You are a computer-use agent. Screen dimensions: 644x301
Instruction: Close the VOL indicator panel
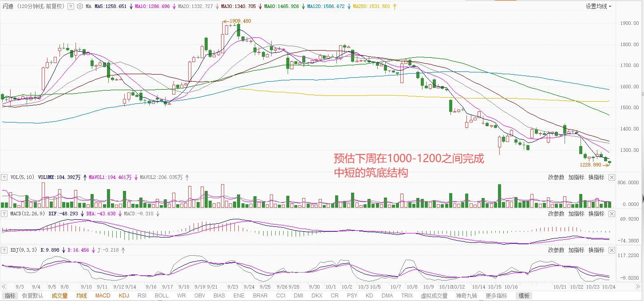[x=612, y=177]
